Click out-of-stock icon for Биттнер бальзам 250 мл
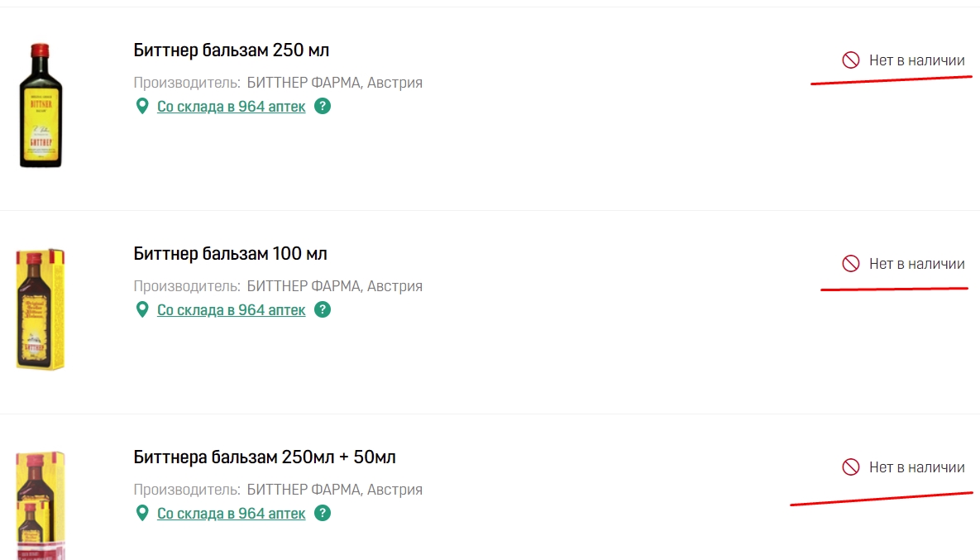The width and height of the screenshot is (980, 560). [851, 60]
